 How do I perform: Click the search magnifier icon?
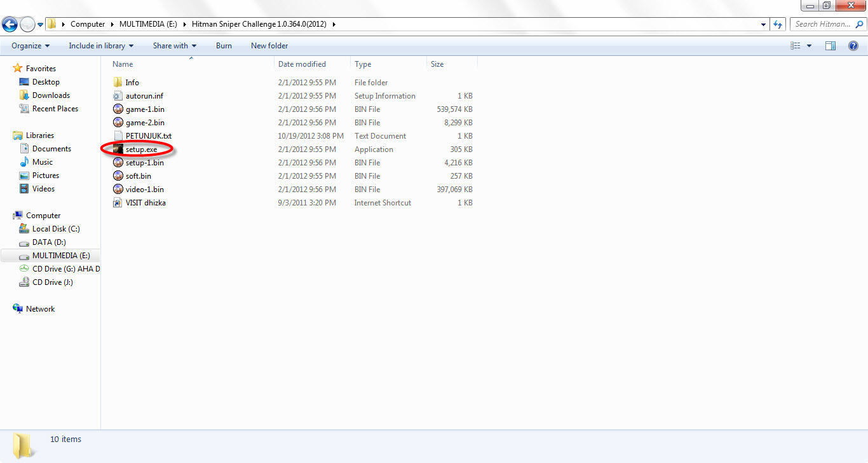(858, 24)
